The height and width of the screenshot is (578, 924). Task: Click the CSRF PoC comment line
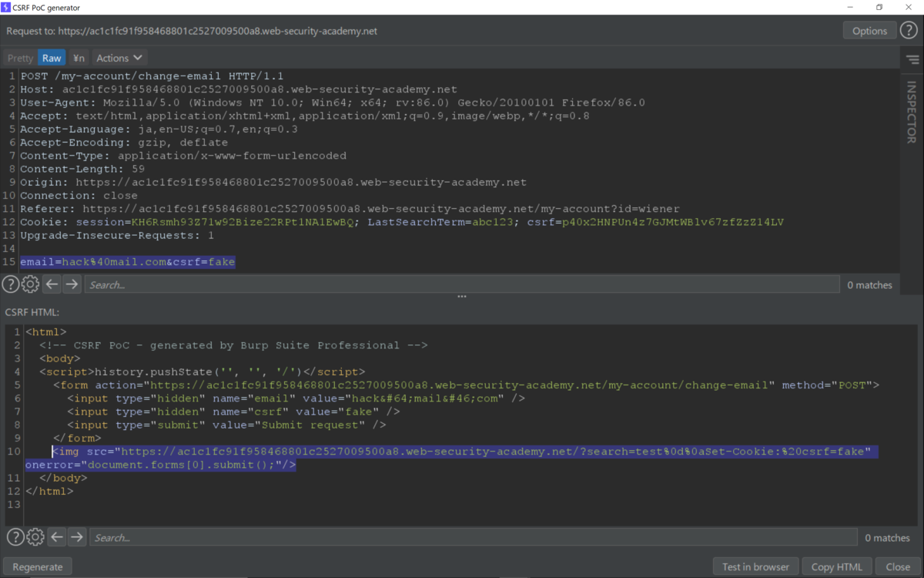click(233, 345)
